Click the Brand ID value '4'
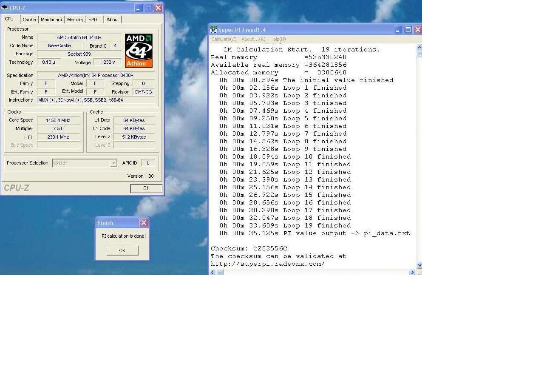The width and height of the screenshot is (544, 392). point(115,45)
